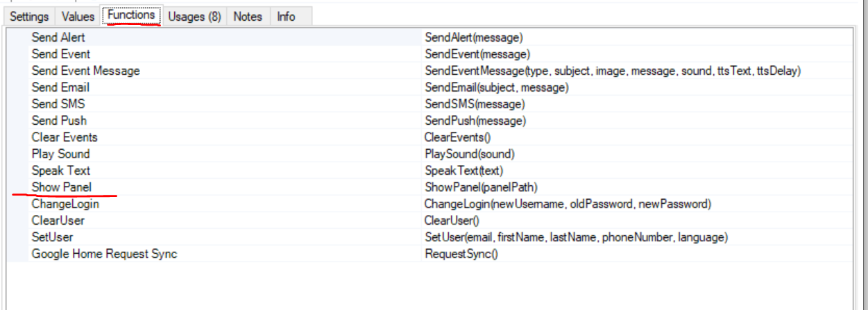Select the Show Panel function
The width and height of the screenshot is (868, 310).
click(x=61, y=187)
